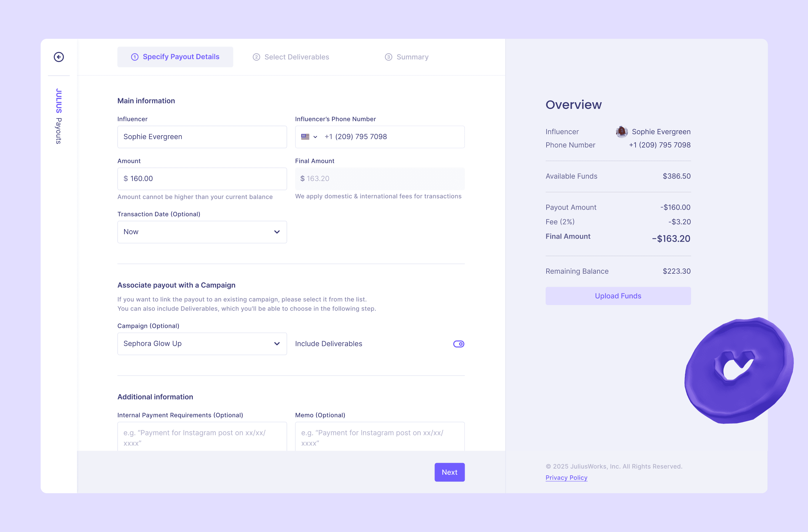Go to the Summary tab
This screenshot has width=808, height=532.
[x=412, y=57]
